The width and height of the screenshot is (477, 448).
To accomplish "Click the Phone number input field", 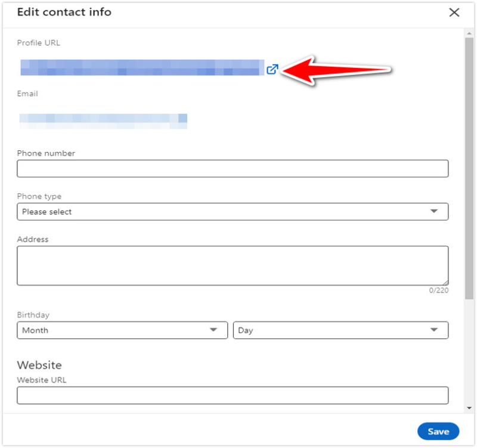I will pyautogui.click(x=233, y=169).
